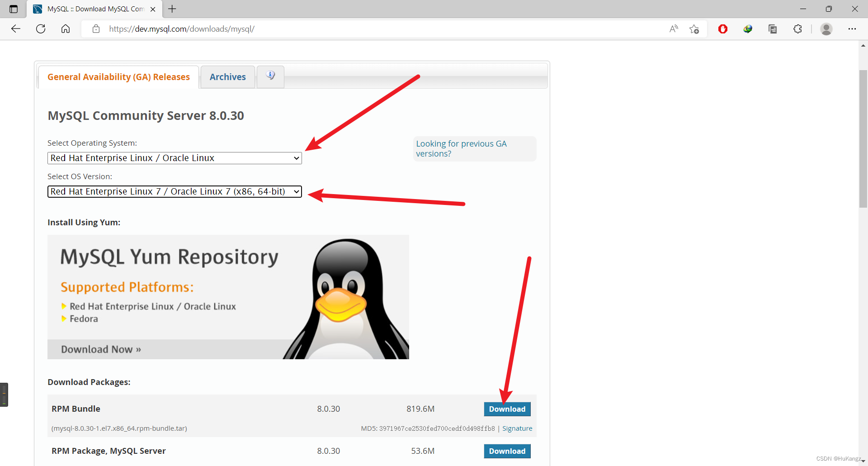Open the Select Operating System dropdown
The height and width of the screenshot is (466, 868).
click(x=175, y=158)
